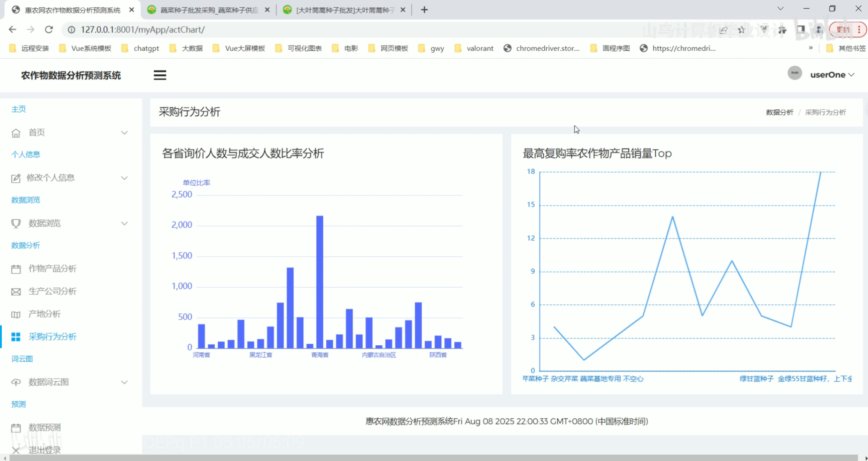Click the edit icon beside 修改个人信息

(16, 178)
